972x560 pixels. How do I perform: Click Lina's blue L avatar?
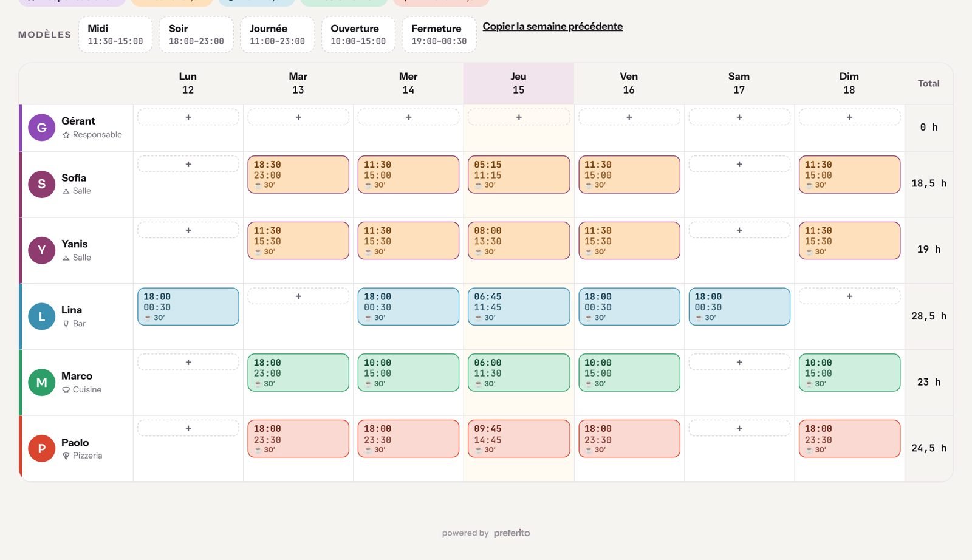[42, 316]
